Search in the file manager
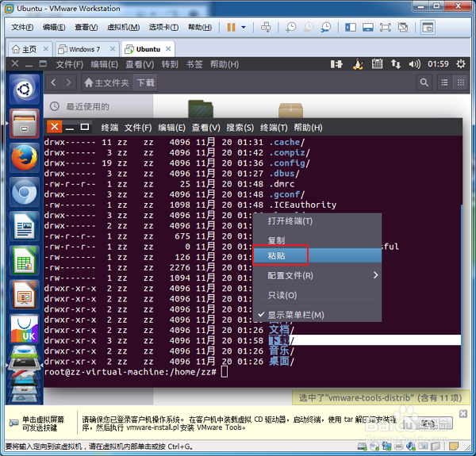 (424, 82)
